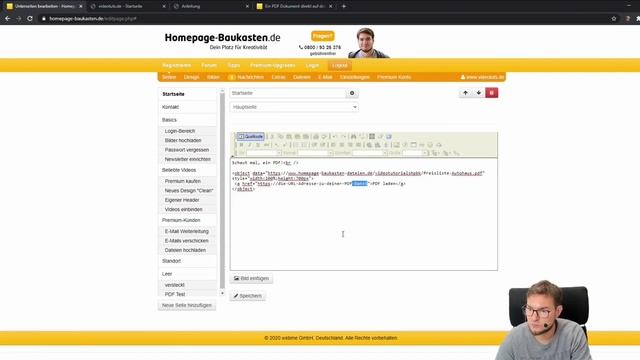
Task: Go back using browser back arrow
Action: [x=7, y=18]
